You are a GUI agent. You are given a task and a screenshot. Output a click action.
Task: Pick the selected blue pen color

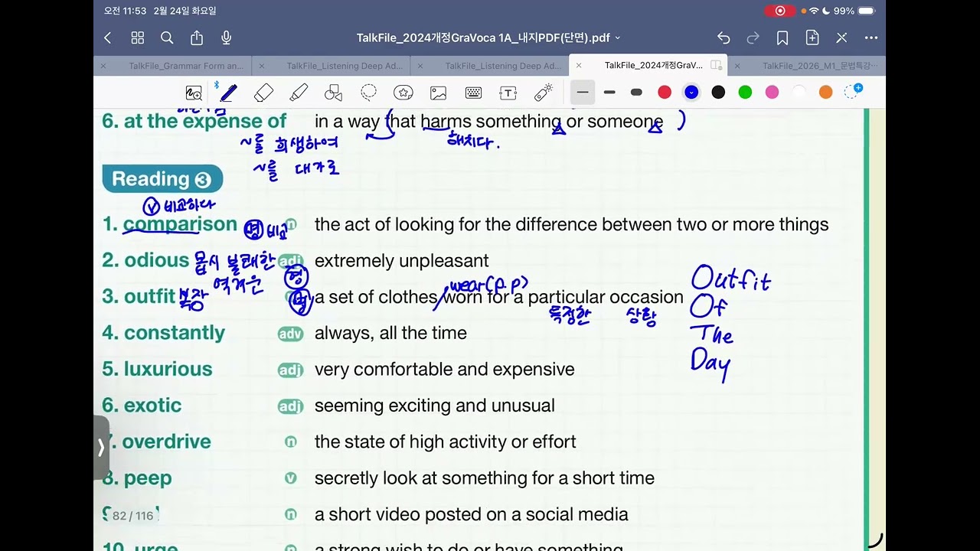[x=691, y=93]
